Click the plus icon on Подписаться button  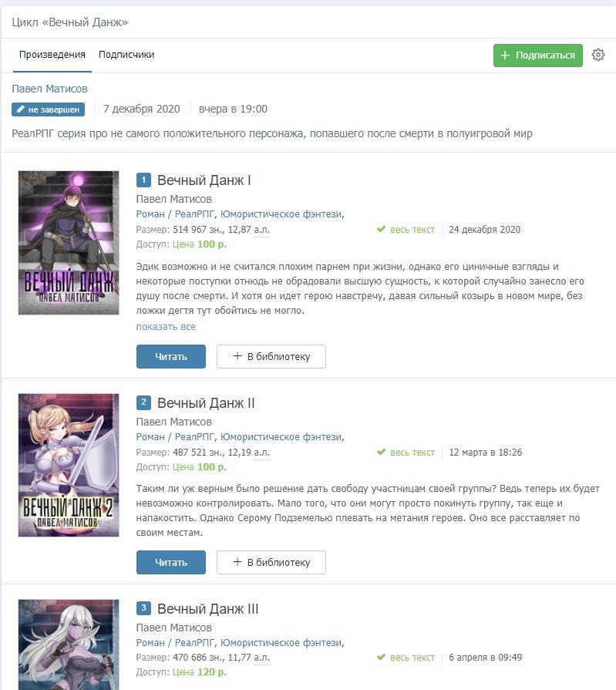(x=505, y=56)
